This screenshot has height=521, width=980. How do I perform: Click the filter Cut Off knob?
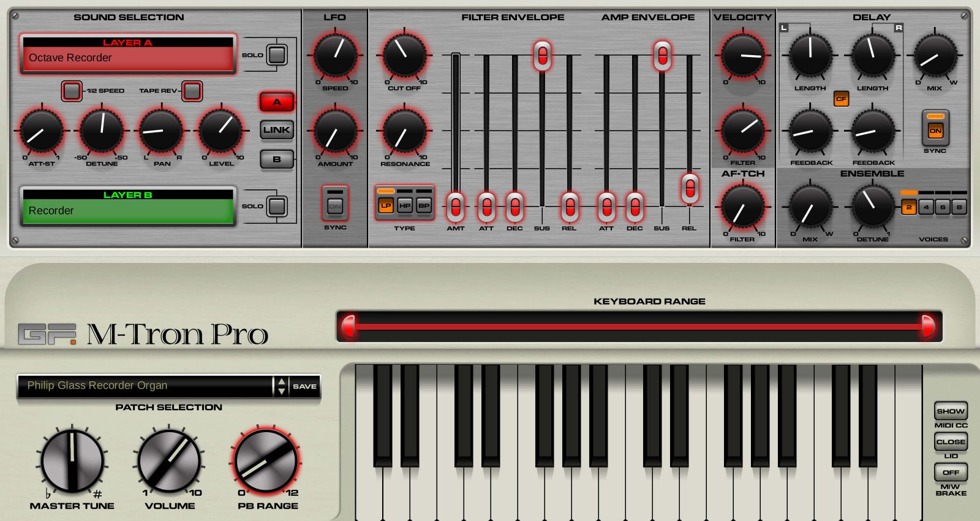404,56
